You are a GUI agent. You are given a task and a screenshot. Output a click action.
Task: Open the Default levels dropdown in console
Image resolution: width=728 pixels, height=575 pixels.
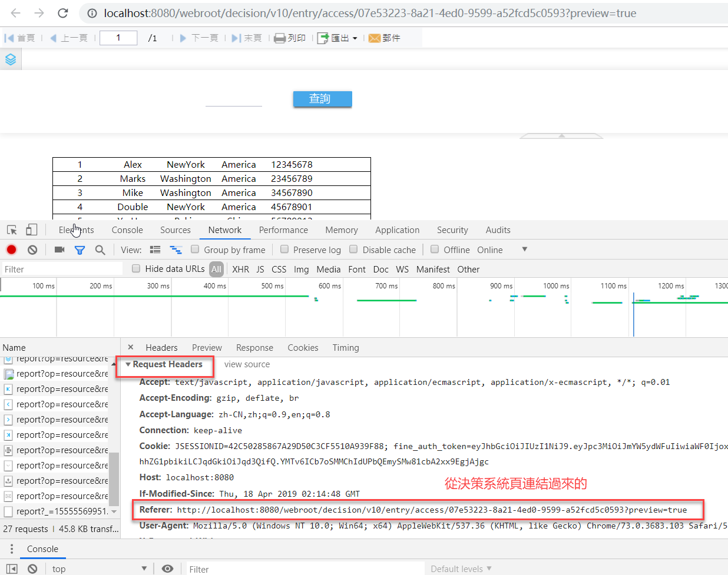461,569
